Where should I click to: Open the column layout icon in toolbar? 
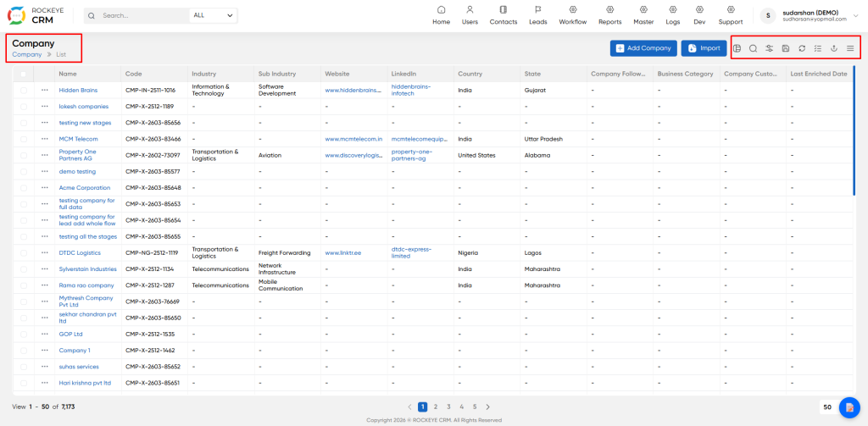pyautogui.click(x=737, y=48)
